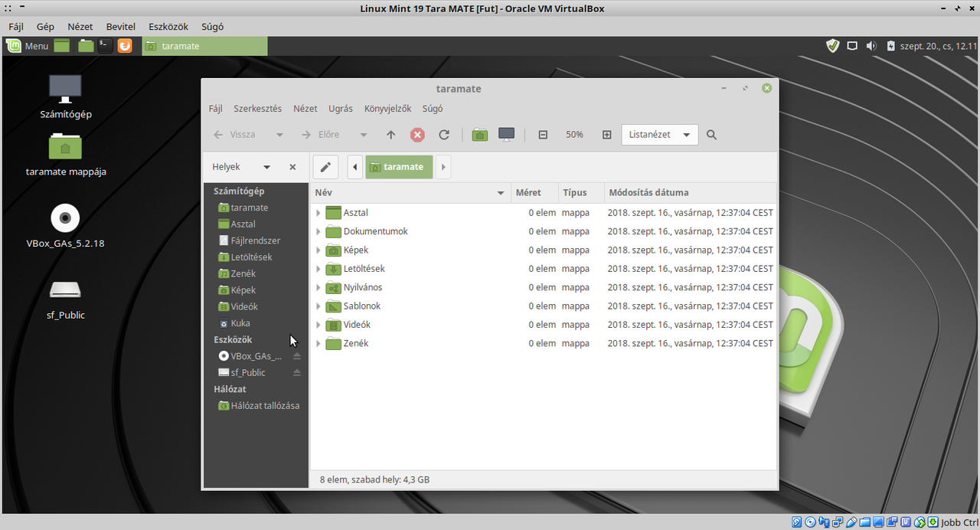Close the Helyek side pane
The image size is (980, 530).
292,167
